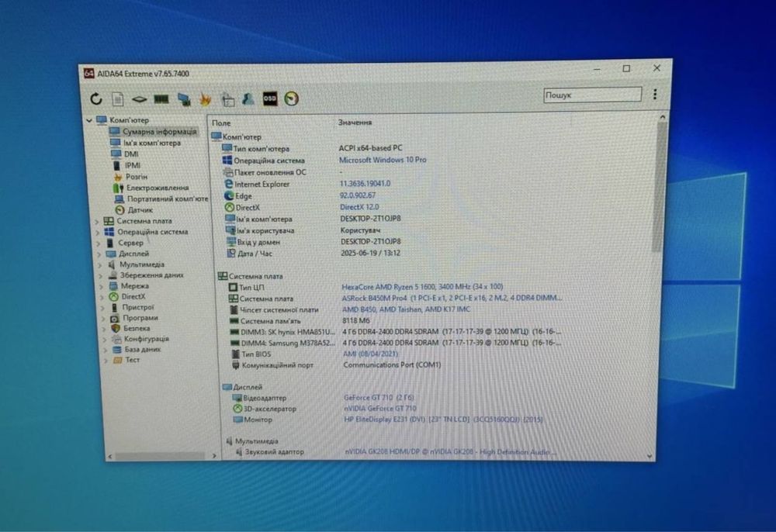This screenshot has height=532, width=776.
Task: Open the HP EliteDisplay E231 monitor link
Action: (x=443, y=420)
